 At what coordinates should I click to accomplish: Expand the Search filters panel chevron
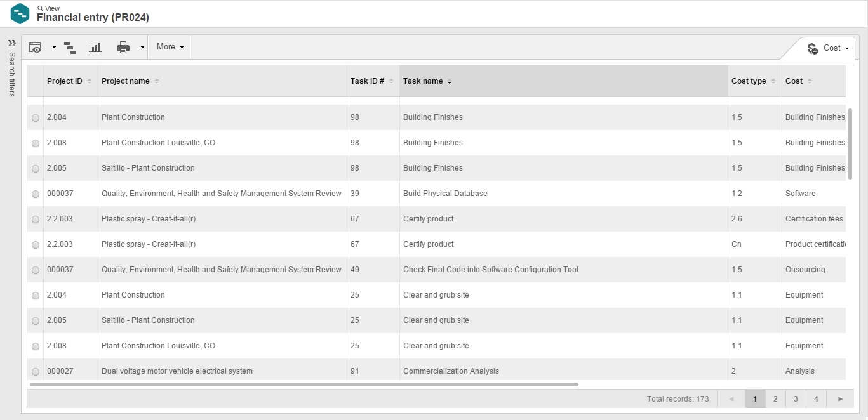11,43
